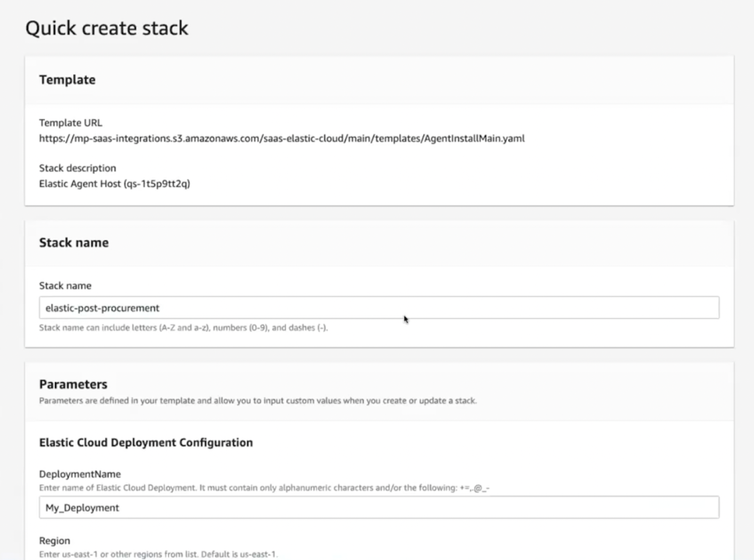
Task: Click the Stack description value Elastic Agent Host
Action: click(x=114, y=184)
